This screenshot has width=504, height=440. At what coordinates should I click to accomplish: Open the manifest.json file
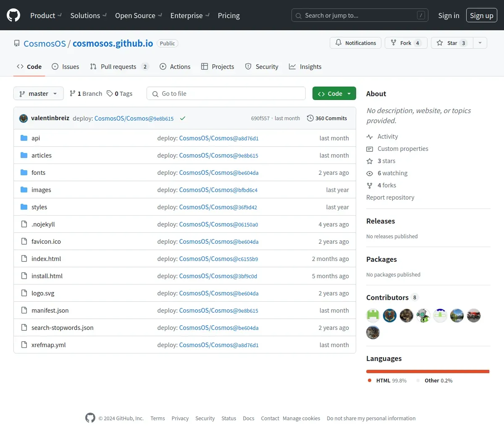[x=50, y=310]
